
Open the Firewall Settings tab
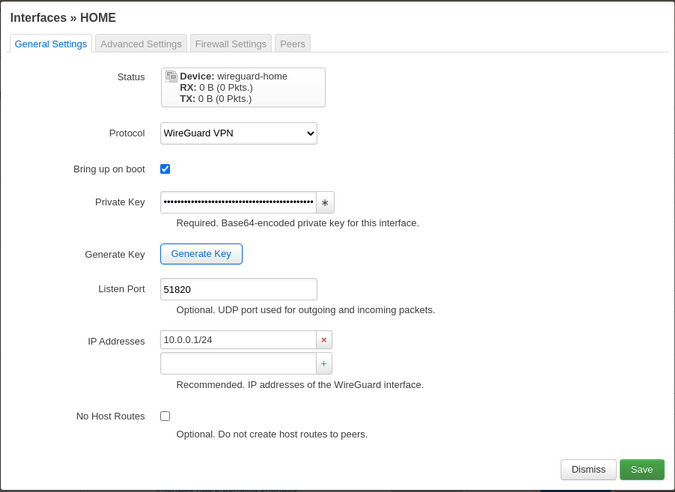tap(231, 44)
